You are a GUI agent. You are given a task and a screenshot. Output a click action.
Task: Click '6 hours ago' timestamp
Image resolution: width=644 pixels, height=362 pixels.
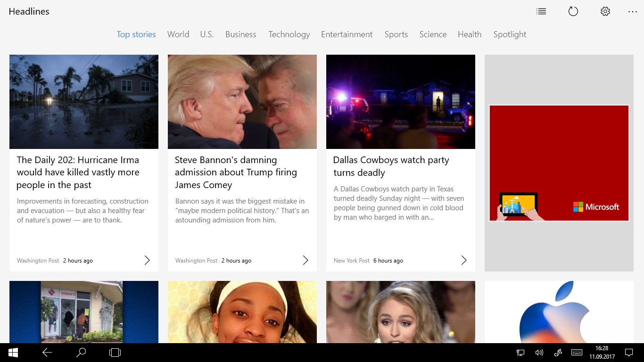(388, 261)
